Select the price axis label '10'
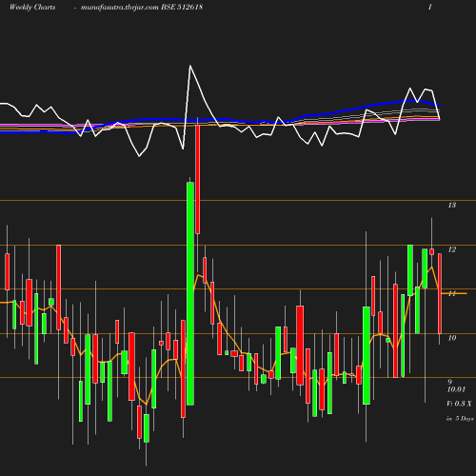This screenshot has width=476, height=476. tap(452, 338)
